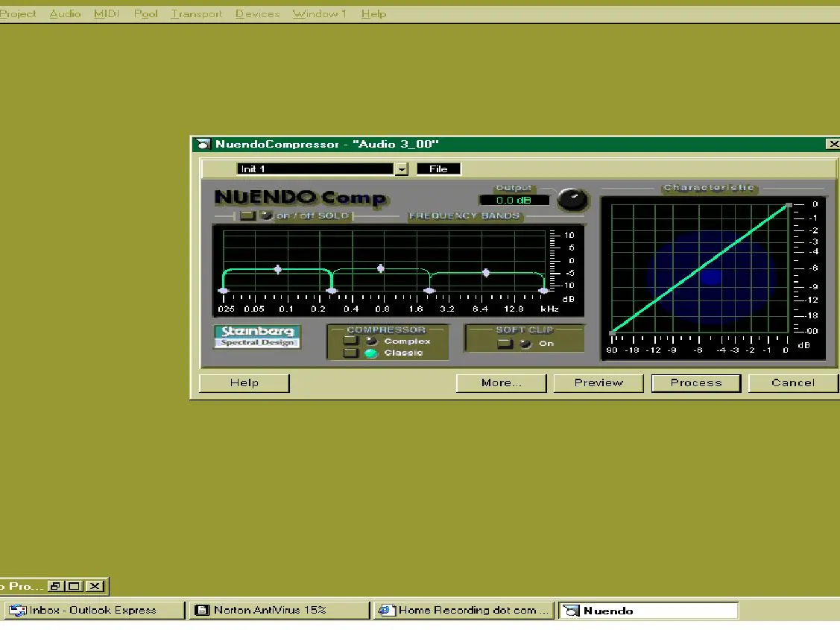
Task: Enable the Complex compressor square button
Action: pyautogui.click(x=350, y=341)
